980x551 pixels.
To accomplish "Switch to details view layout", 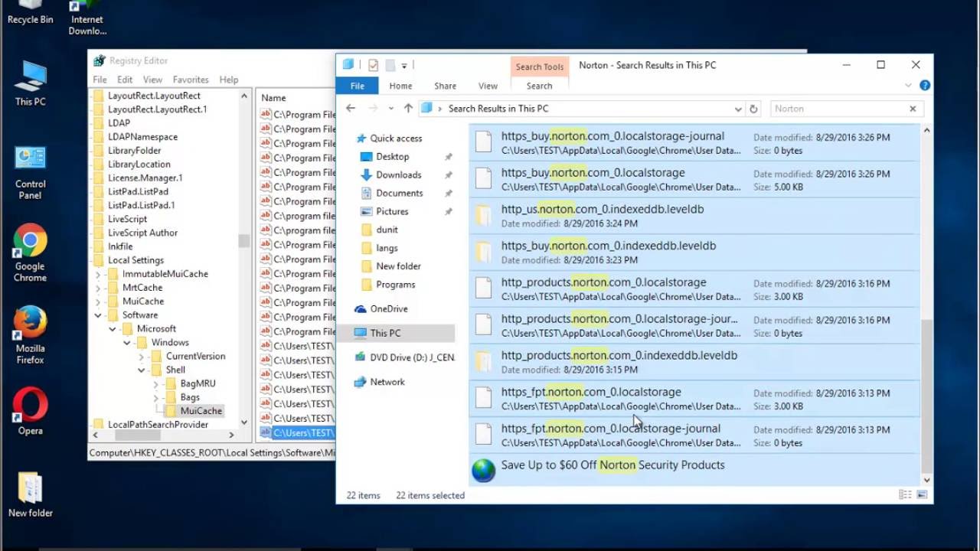I will [906, 495].
